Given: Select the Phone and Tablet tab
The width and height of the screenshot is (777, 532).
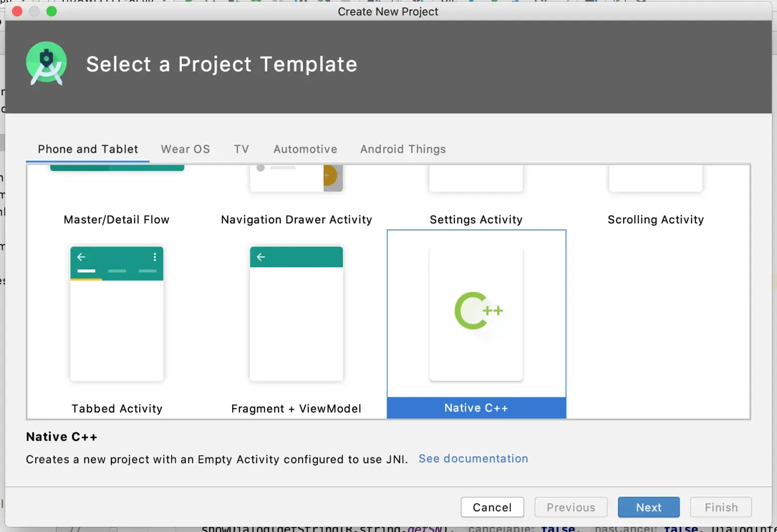Looking at the screenshot, I should coord(88,149).
